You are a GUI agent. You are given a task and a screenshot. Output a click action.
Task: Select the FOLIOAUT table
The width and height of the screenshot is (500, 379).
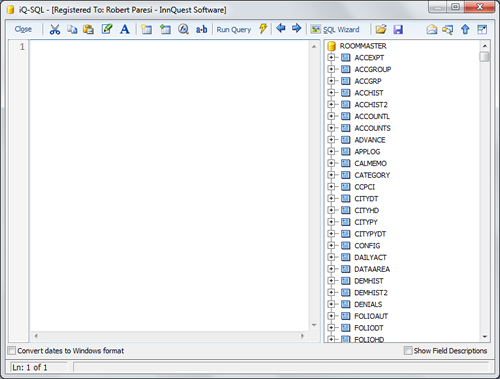371,316
